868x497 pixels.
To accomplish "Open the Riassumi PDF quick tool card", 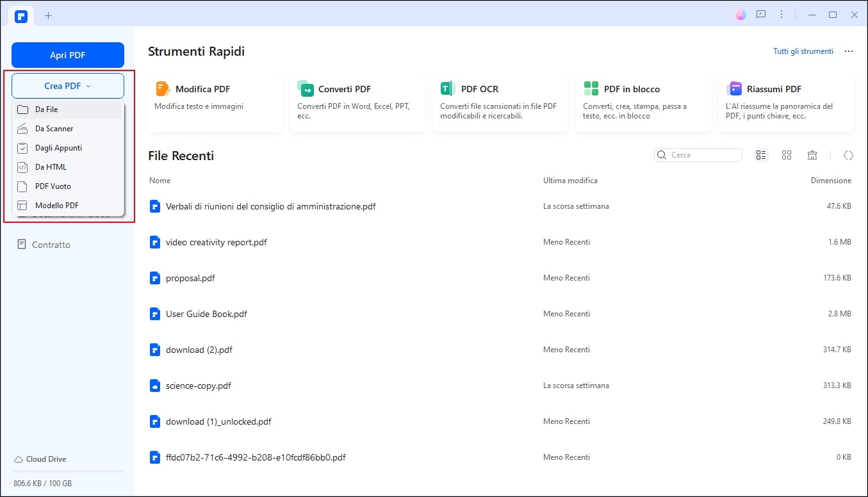I will 786,103.
